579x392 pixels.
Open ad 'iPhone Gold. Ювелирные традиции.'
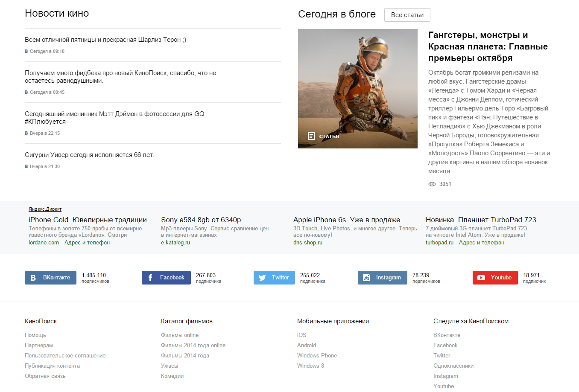click(x=88, y=220)
